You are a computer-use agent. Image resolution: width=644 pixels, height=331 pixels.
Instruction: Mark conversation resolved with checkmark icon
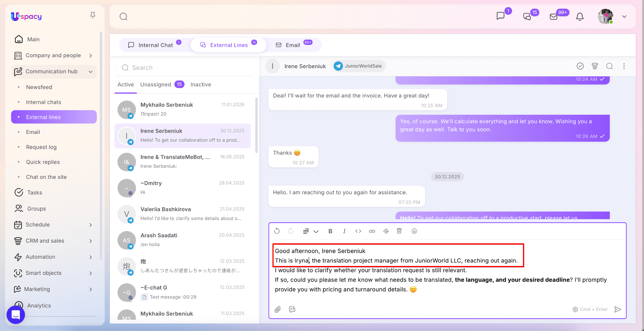pos(580,66)
